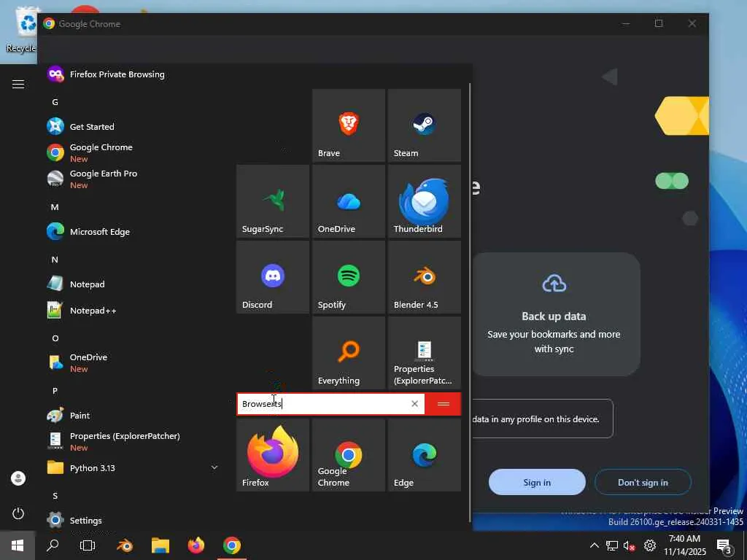Show hidden system tray icons chevron
The height and width of the screenshot is (560, 747).
pos(594,545)
